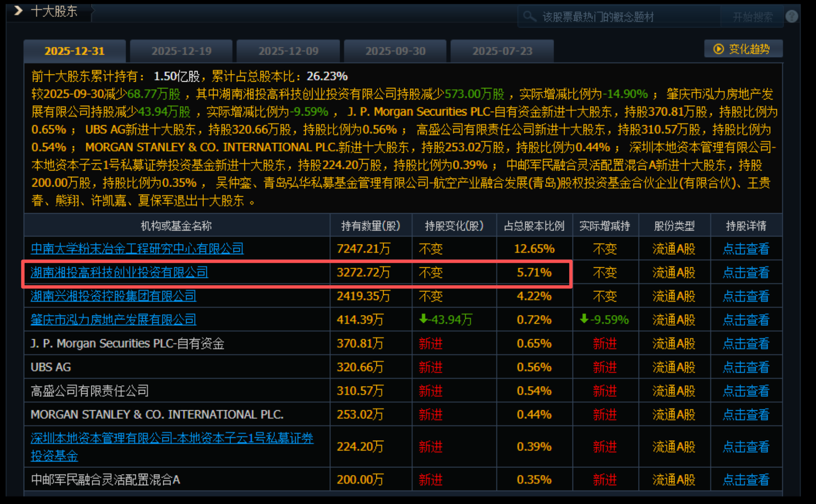The height and width of the screenshot is (504, 816).
Task: Open the 2025-12-31 date tab
Action: point(74,51)
